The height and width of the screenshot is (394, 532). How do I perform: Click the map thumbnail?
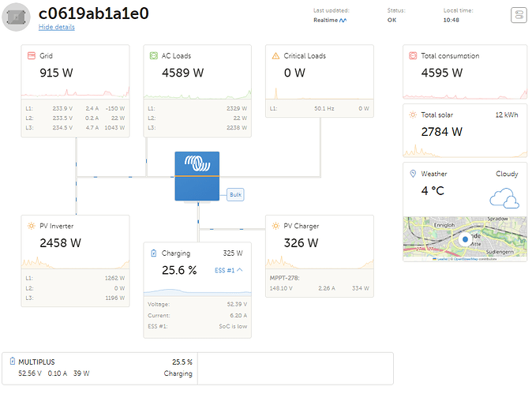[x=465, y=239]
